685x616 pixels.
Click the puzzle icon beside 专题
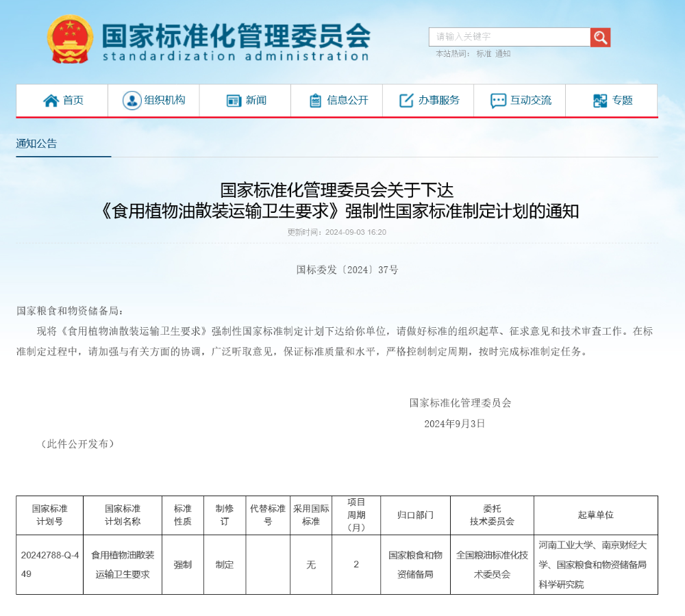click(x=600, y=101)
